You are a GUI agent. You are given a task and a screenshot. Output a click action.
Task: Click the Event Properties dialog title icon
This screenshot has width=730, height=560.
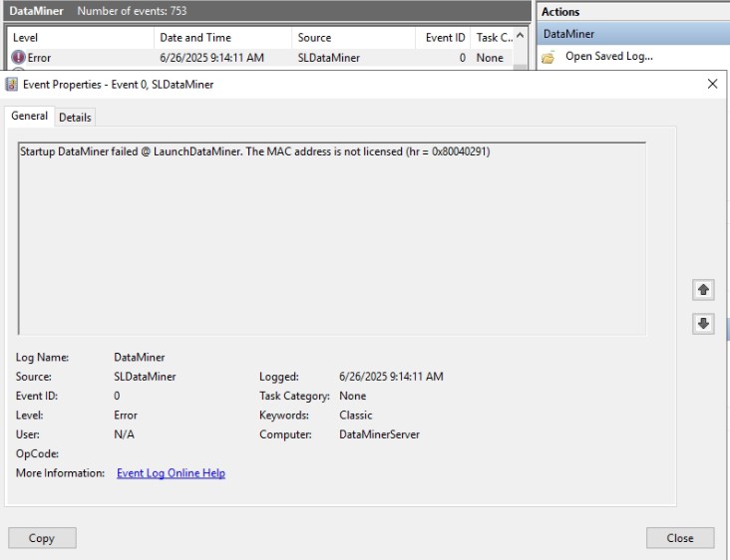12,85
